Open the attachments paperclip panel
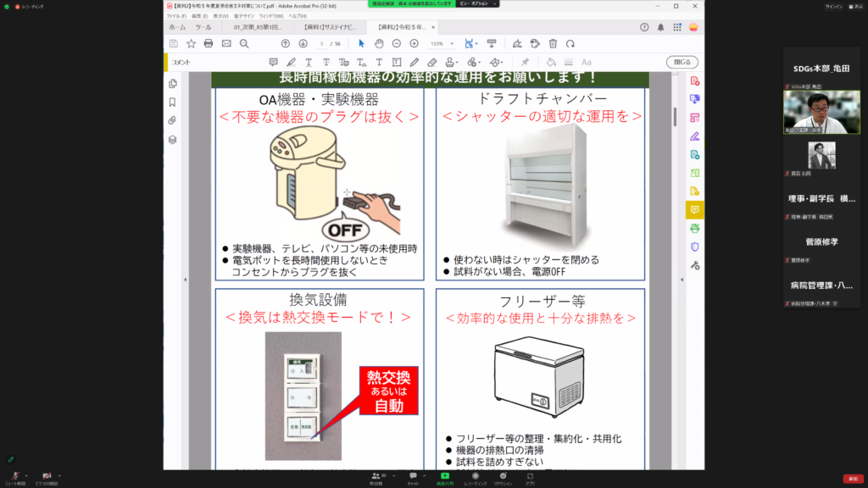Image resolution: width=868 pixels, height=488 pixels. pos(172,120)
